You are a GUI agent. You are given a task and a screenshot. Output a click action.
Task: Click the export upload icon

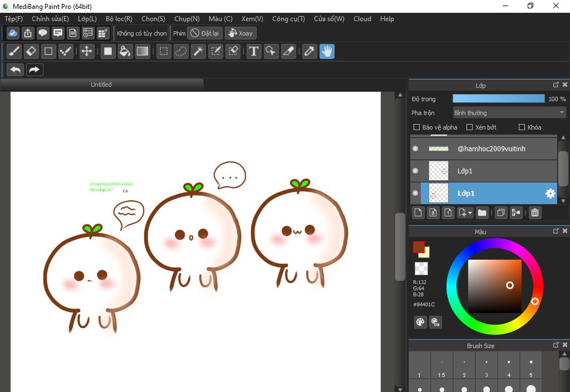point(28,33)
